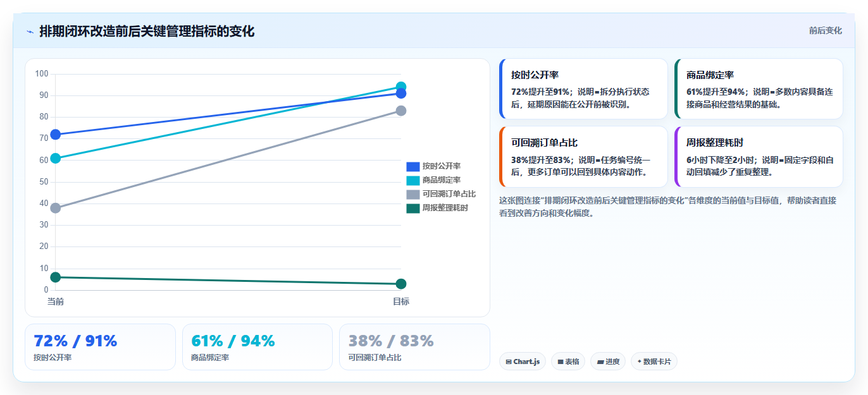
Task: Click the description paragraph starting 这张图连接
Action: click(667, 207)
